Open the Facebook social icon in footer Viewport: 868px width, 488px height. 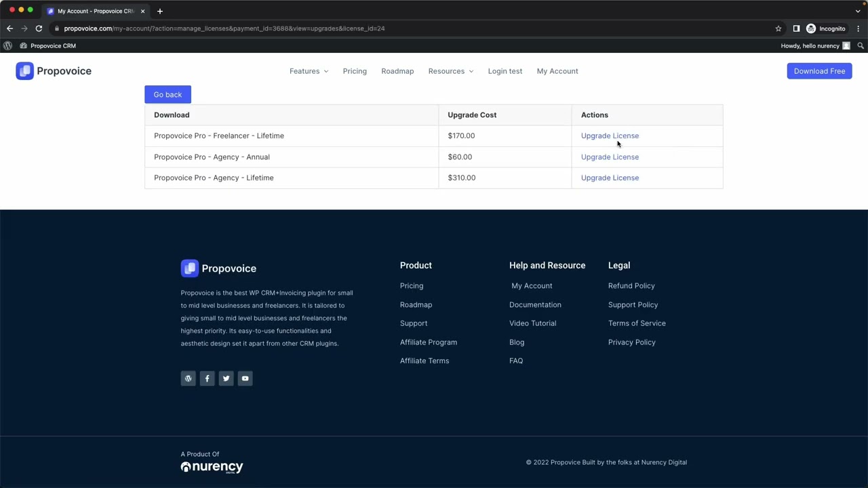(207, 378)
